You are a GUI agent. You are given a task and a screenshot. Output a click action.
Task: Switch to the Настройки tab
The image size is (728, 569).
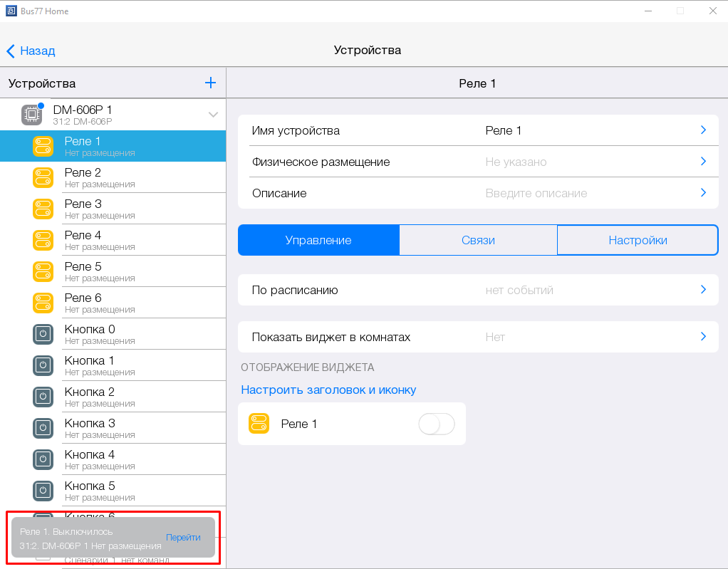point(638,240)
